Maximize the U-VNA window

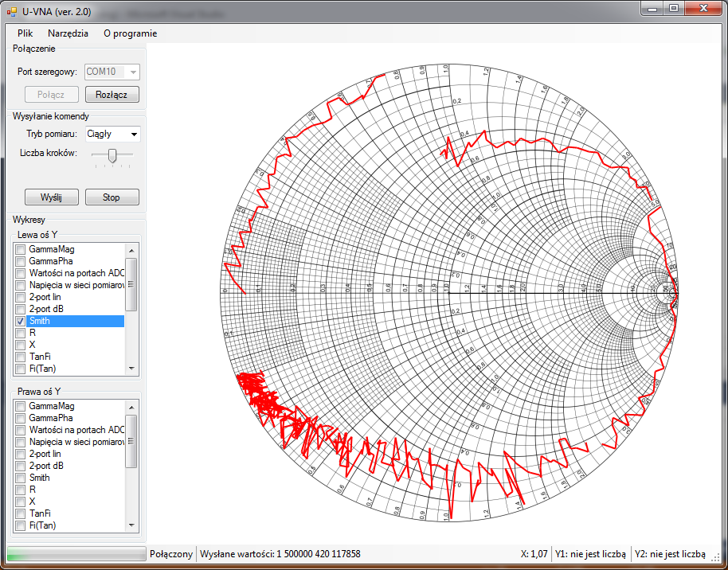(x=674, y=9)
